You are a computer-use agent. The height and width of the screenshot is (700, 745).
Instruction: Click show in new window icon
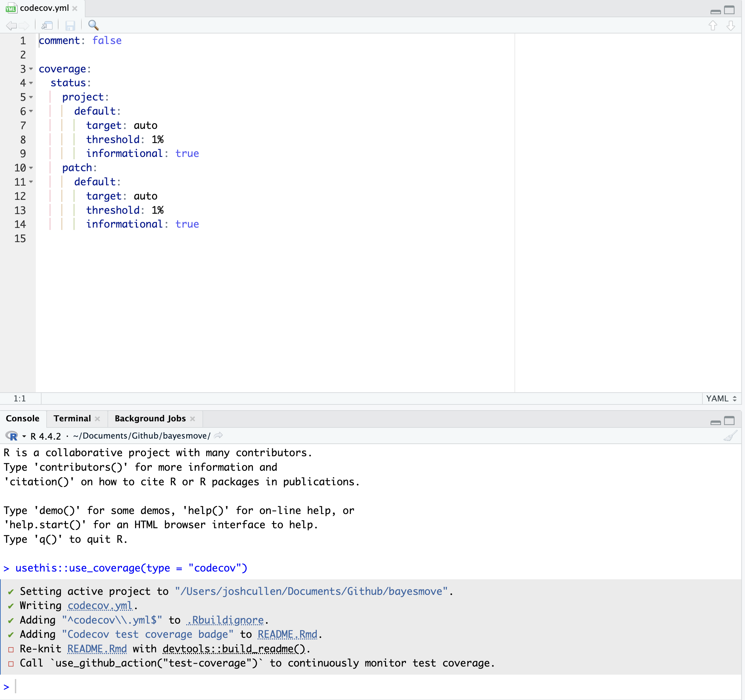(47, 25)
